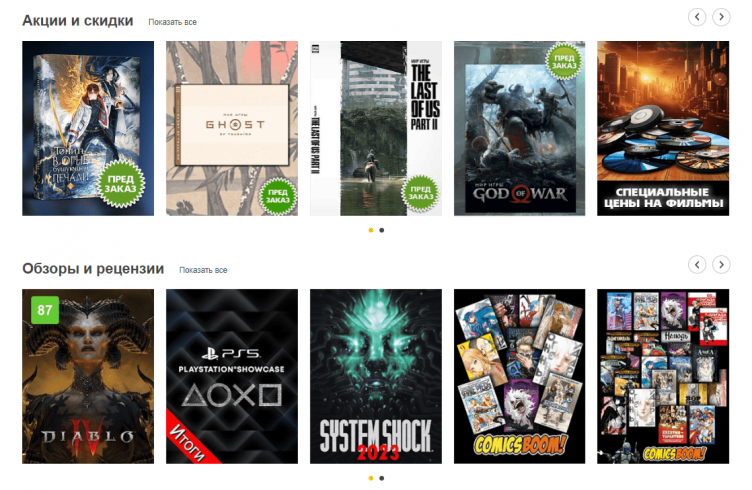Click previous arrow in Обзоры и рецензии section

(x=697, y=265)
